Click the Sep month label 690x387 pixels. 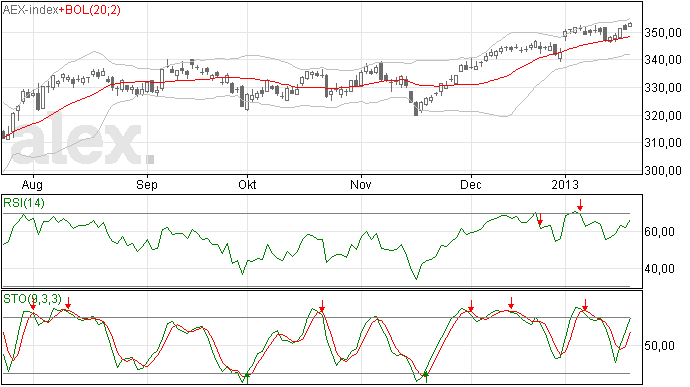(147, 184)
